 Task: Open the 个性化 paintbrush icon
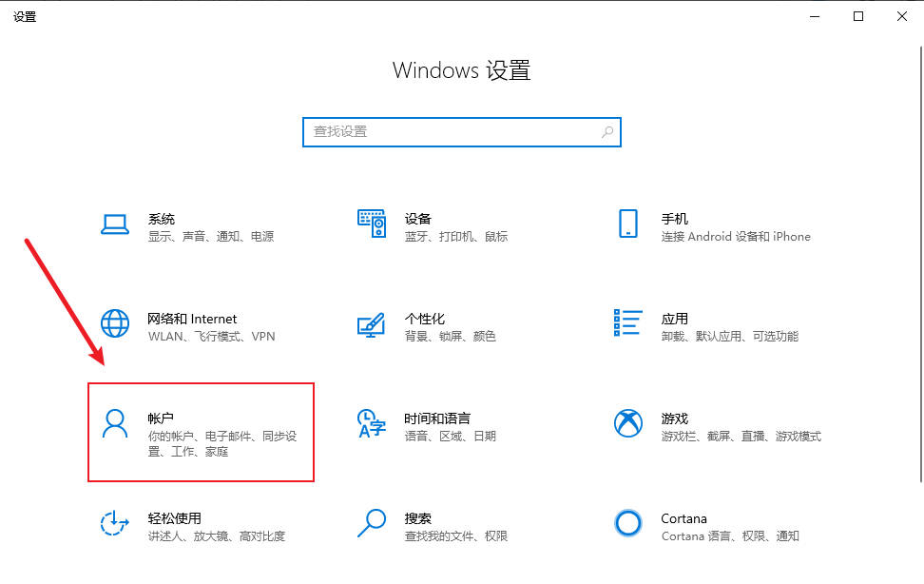click(372, 324)
